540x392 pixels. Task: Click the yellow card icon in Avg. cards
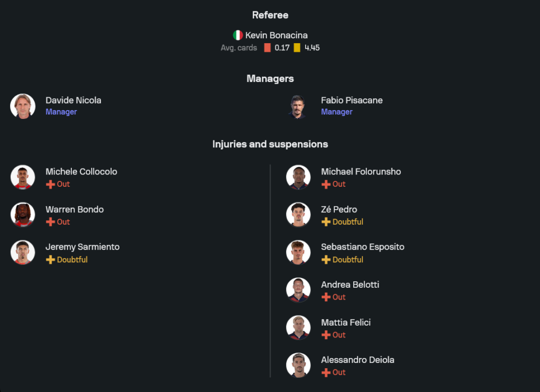tap(297, 48)
